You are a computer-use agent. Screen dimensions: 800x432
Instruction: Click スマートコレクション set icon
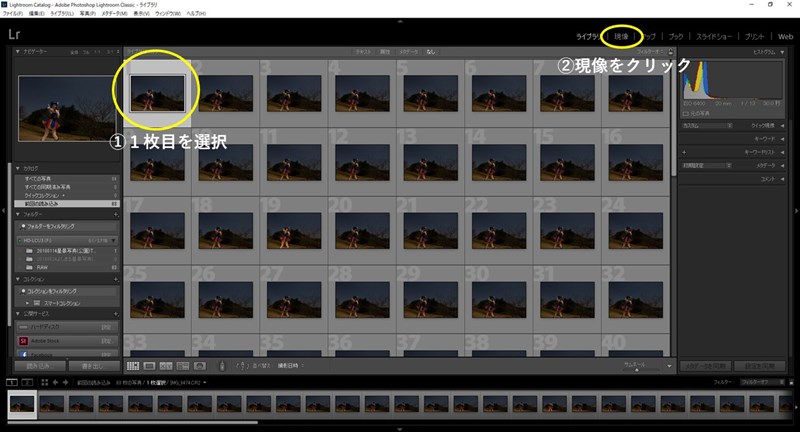click(x=37, y=303)
